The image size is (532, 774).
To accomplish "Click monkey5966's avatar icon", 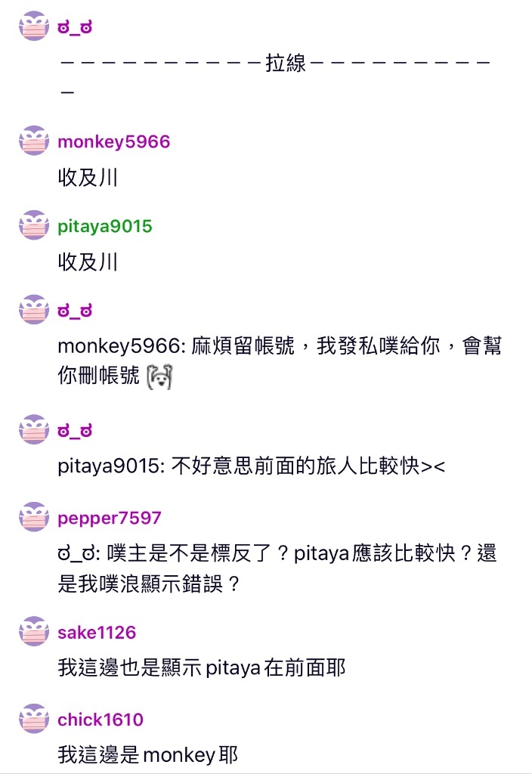I will (x=34, y=141).
